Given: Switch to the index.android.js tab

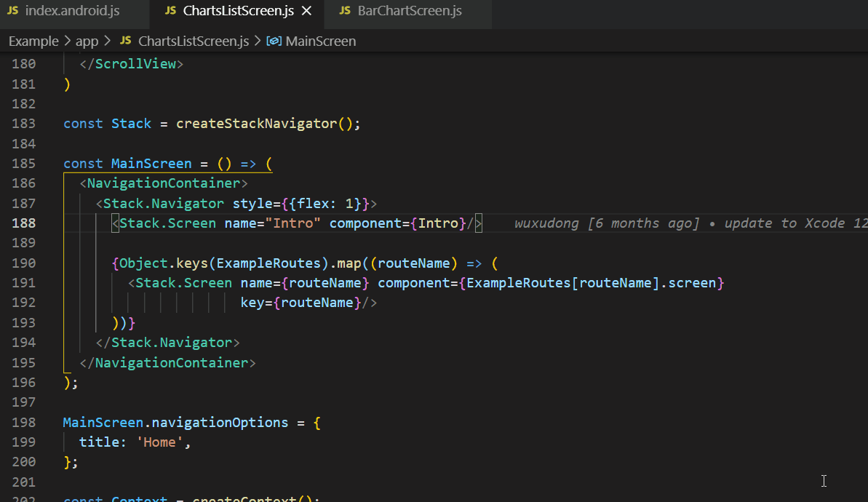Looking at the screenshot, I should point(73,12).
